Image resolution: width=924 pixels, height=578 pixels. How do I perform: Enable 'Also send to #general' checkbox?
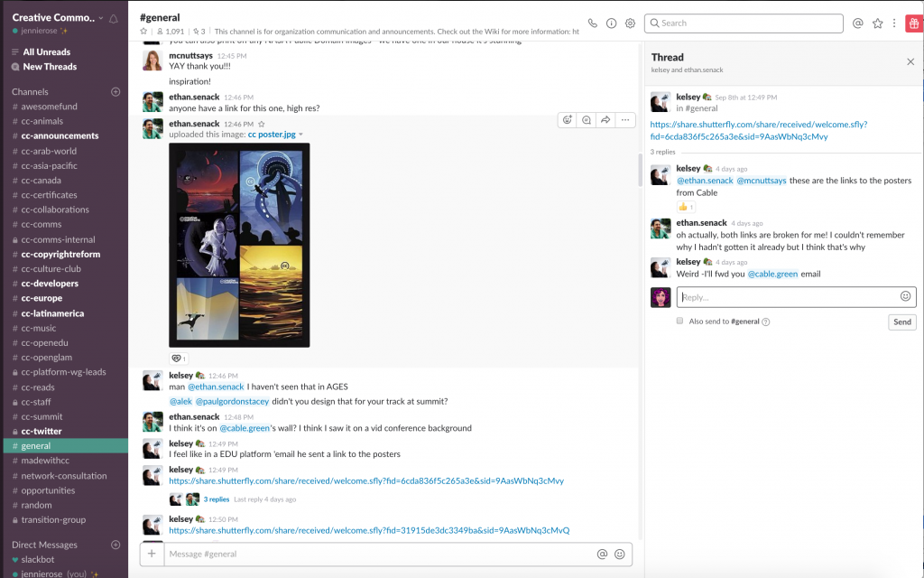[679, 322]
